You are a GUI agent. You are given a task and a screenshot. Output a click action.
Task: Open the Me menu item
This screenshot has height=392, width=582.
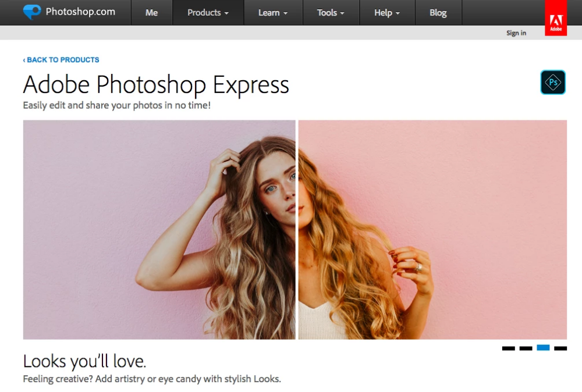click(151, 13)
